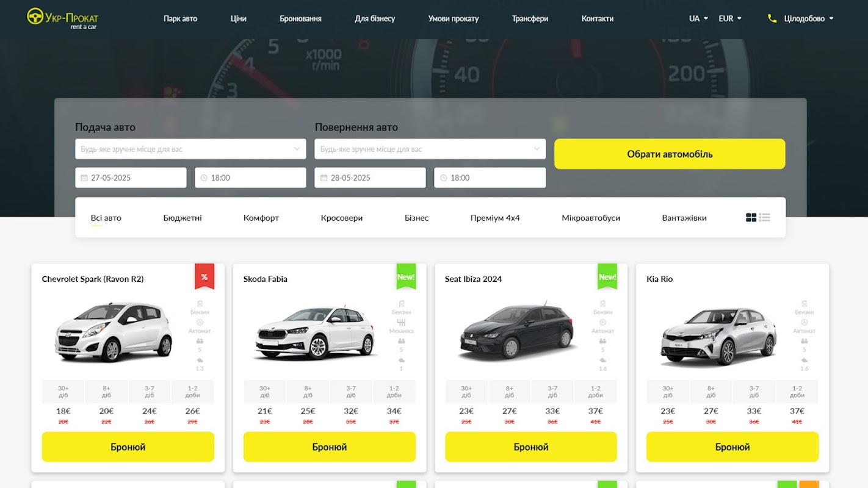Select the Комфорт tab

pos(261,218)
